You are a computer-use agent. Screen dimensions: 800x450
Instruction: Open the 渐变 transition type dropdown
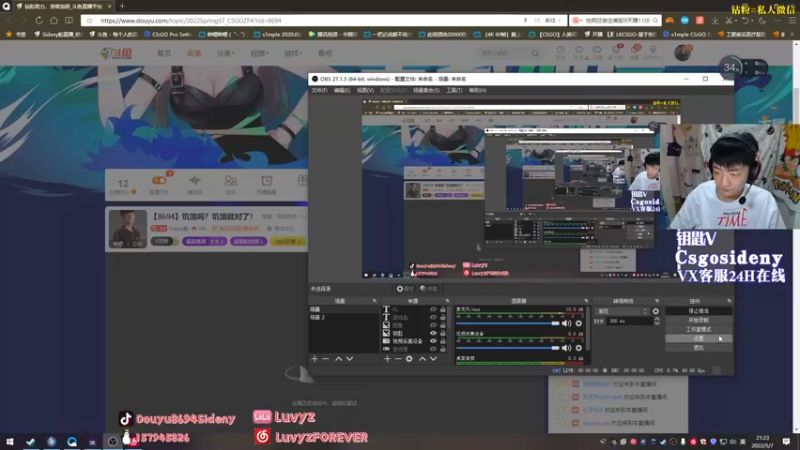tap(622, 311)
